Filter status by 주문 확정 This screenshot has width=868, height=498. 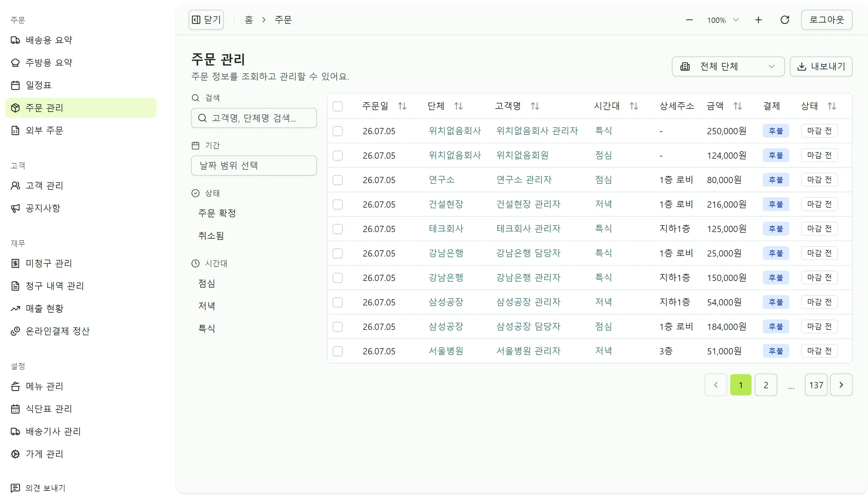pos(217,213)
